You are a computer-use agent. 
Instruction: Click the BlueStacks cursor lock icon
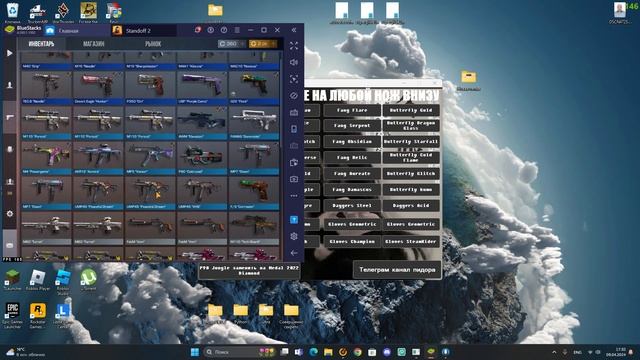click(x=294, y=79)
